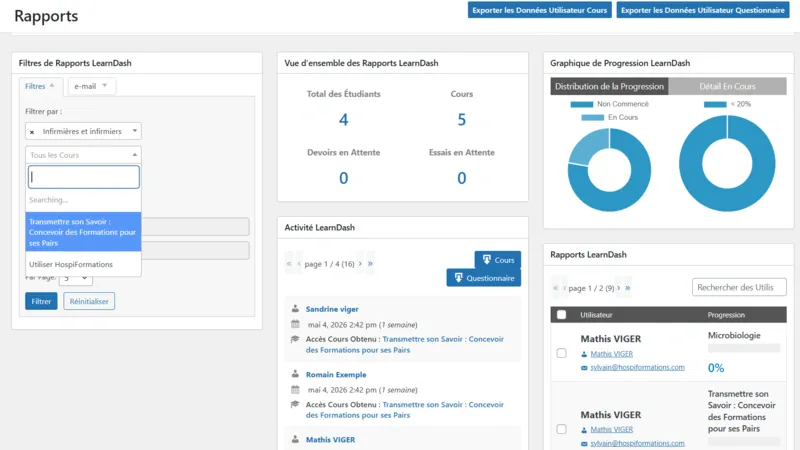Select Transmettre son Savoir course option
This screenshot has width=800, height=450.
tap(83, 232)
